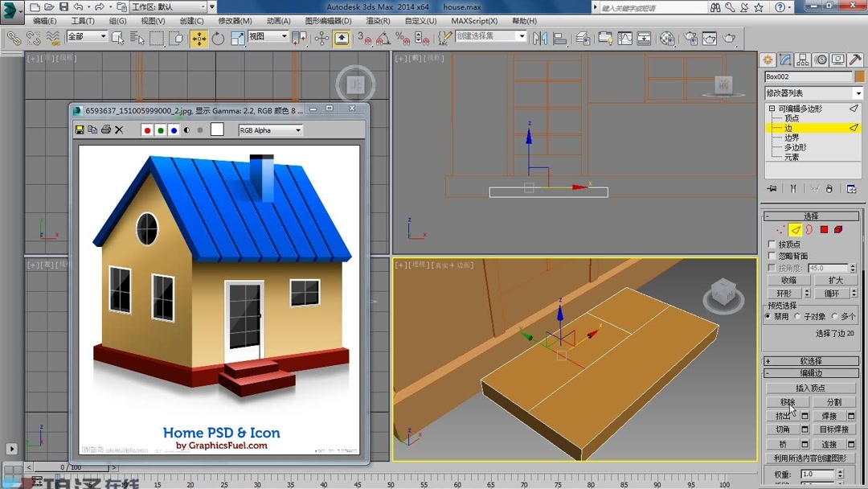
Task: Select 顶点 (Vertex) in the modifier stack
Action: point(792,117)
